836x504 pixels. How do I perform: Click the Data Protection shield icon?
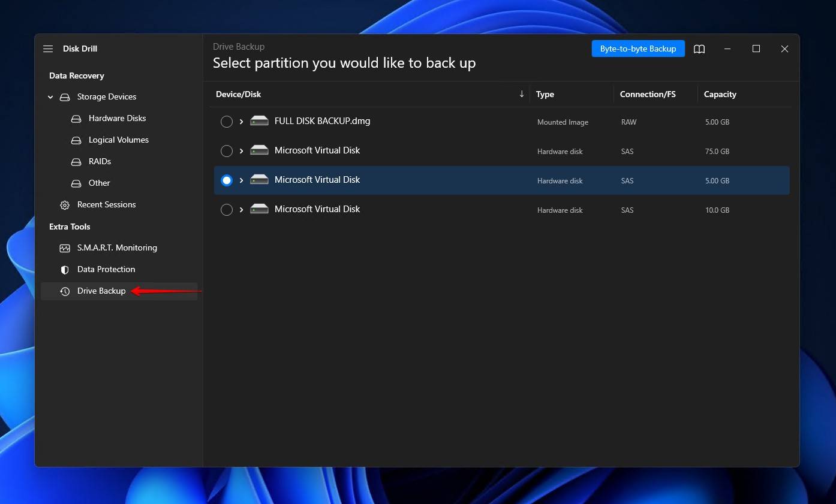(x=65, y=270)
